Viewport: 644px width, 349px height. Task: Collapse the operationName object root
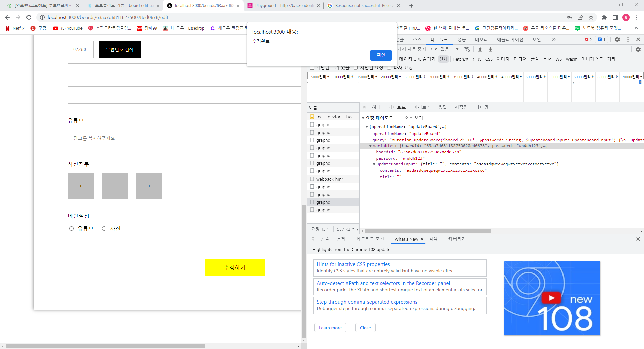367,127
